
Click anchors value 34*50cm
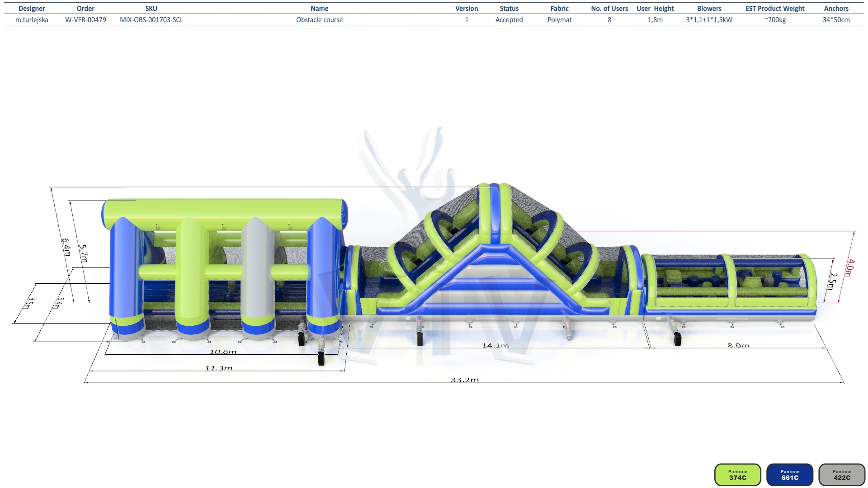[x=836, y=20]
